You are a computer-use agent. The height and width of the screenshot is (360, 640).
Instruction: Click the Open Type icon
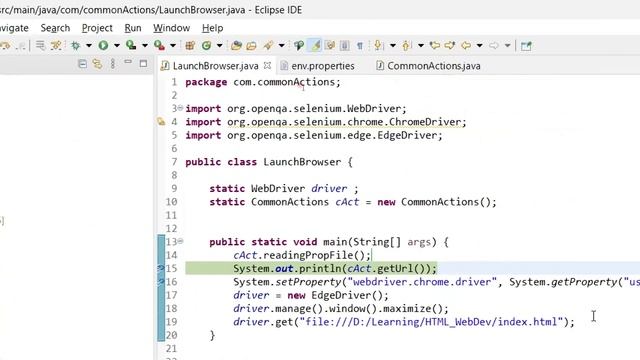pos(236,45)
